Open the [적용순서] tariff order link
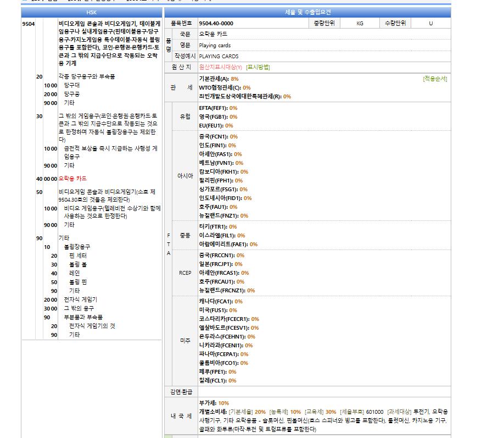Screen dimensions: 504x438 tap(435, 79)
